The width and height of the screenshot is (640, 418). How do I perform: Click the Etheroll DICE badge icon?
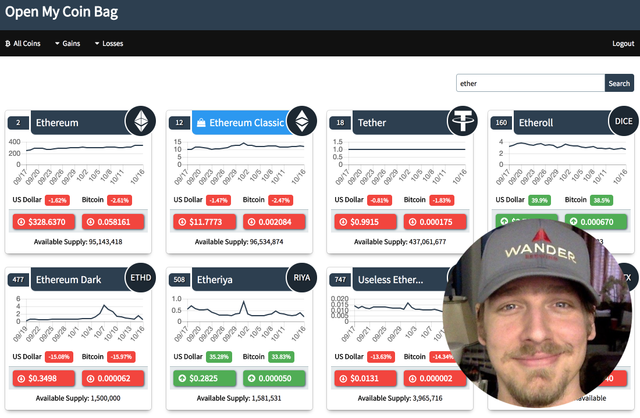click(x=624, y=121)
